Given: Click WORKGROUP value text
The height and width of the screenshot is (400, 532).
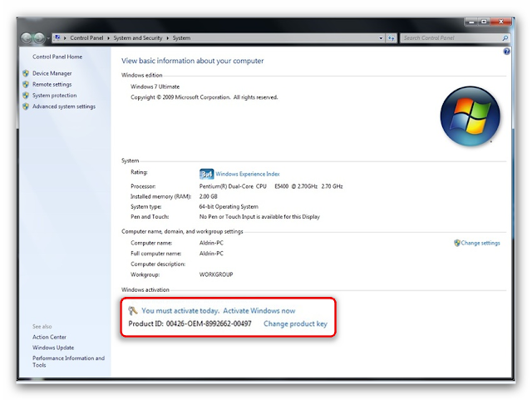Looking at the screenshot, I should [x=216, y=274].
